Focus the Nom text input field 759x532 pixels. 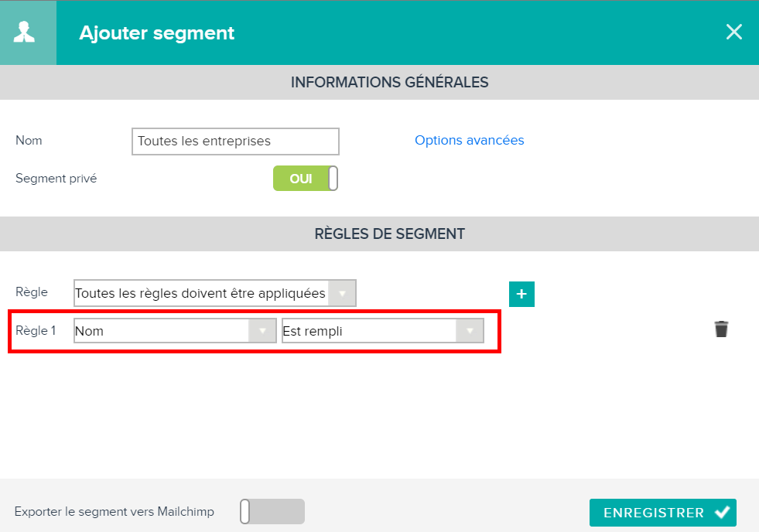(x=235, y=142)
